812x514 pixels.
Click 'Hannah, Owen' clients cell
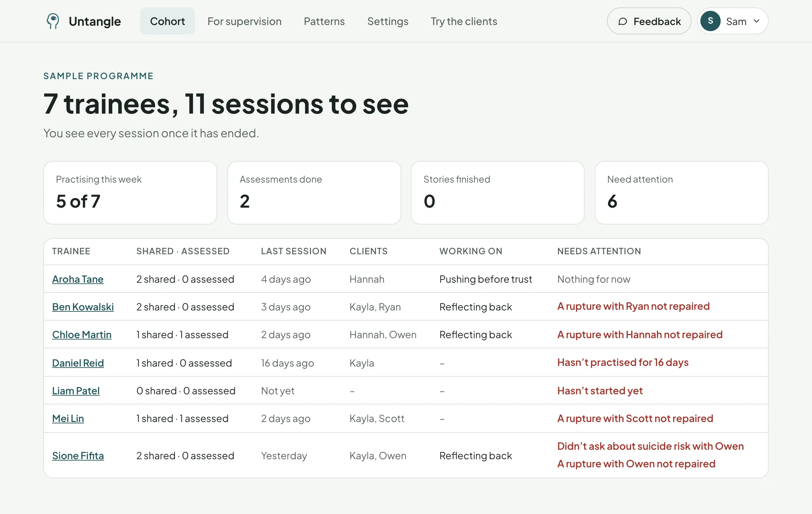[x=383, y=334]
